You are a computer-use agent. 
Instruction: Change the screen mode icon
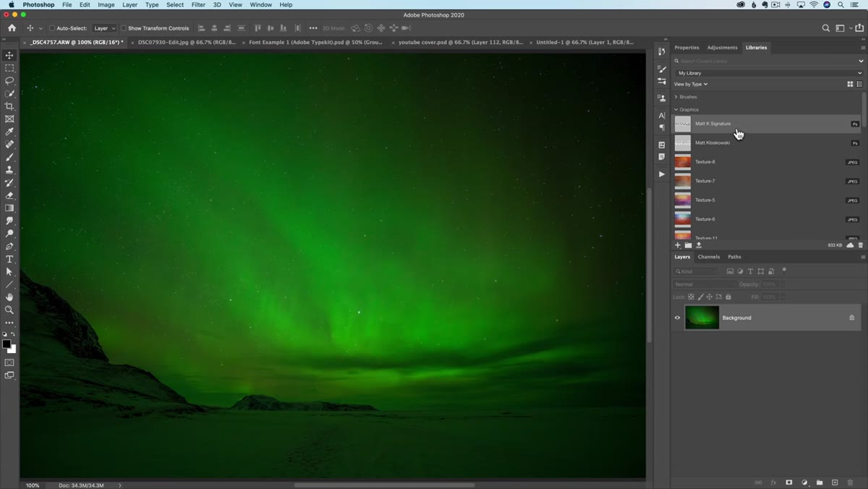point(9,375)
